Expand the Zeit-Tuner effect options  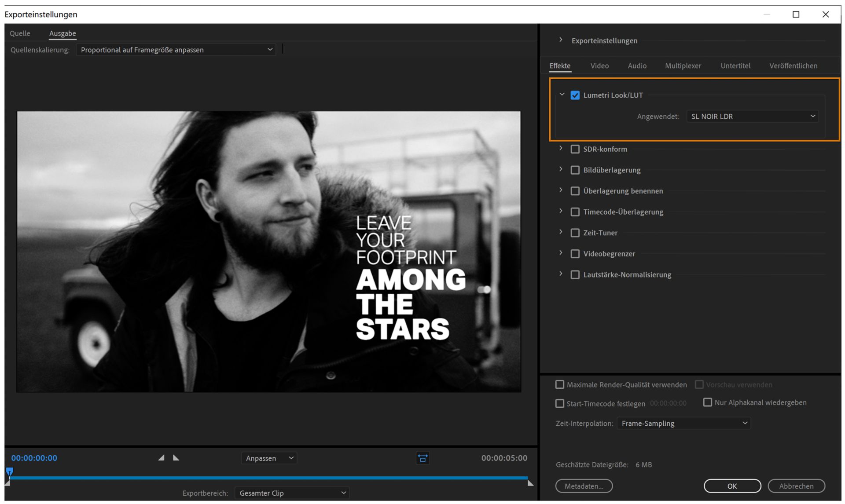tap(561, 232)
